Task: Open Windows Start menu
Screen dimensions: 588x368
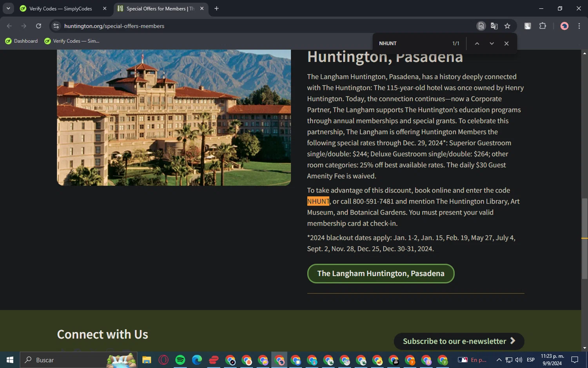Action: (x=10, y=360)
